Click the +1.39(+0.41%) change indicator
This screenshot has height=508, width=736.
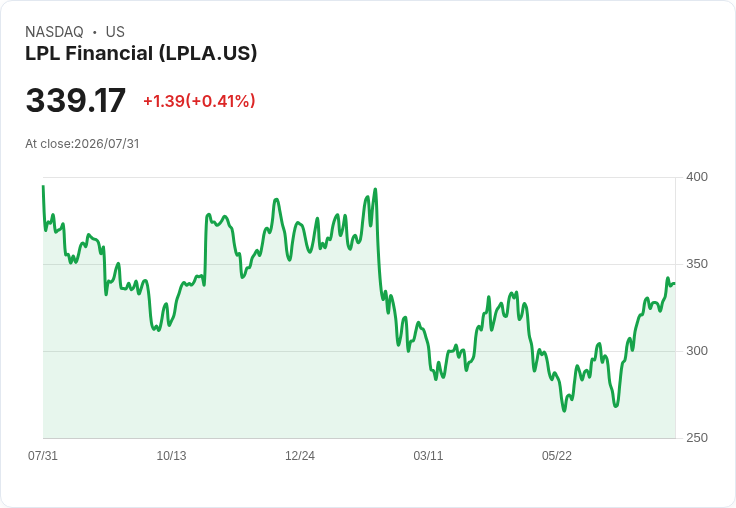pos(199,101)
